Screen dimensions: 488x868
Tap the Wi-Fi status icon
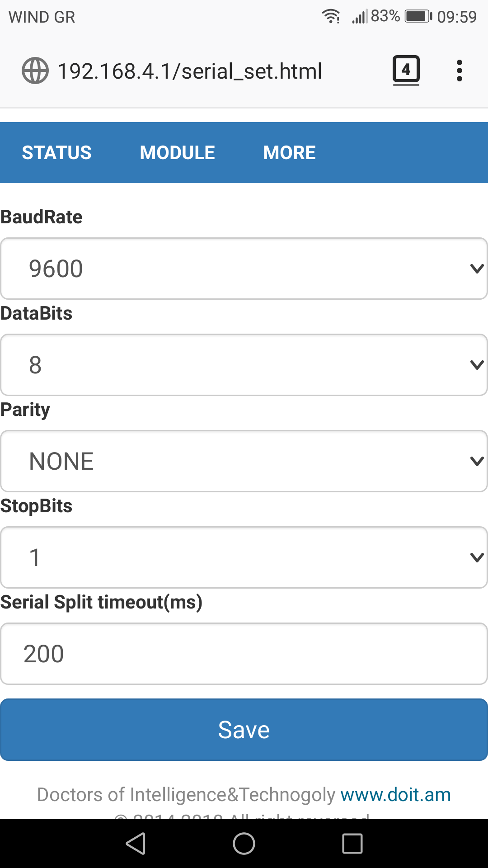pyautogui.click(x=331, y=17)
